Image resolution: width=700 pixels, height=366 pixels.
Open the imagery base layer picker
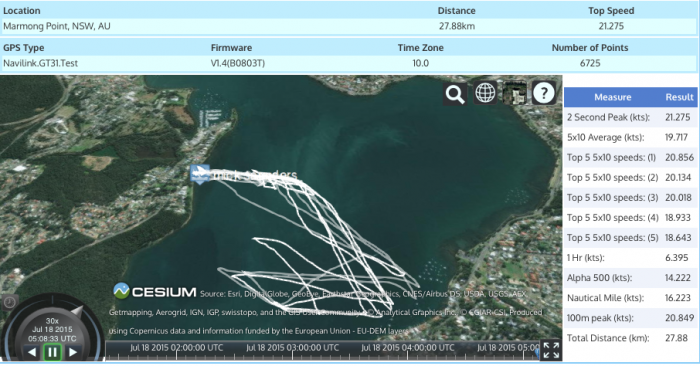pos(514,93)
